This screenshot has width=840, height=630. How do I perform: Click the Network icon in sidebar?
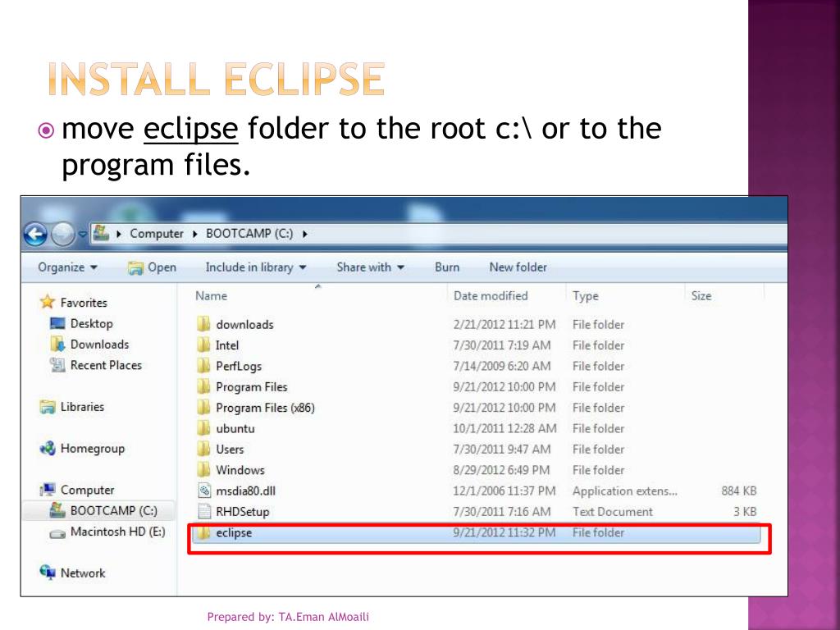tap(48, 573)
